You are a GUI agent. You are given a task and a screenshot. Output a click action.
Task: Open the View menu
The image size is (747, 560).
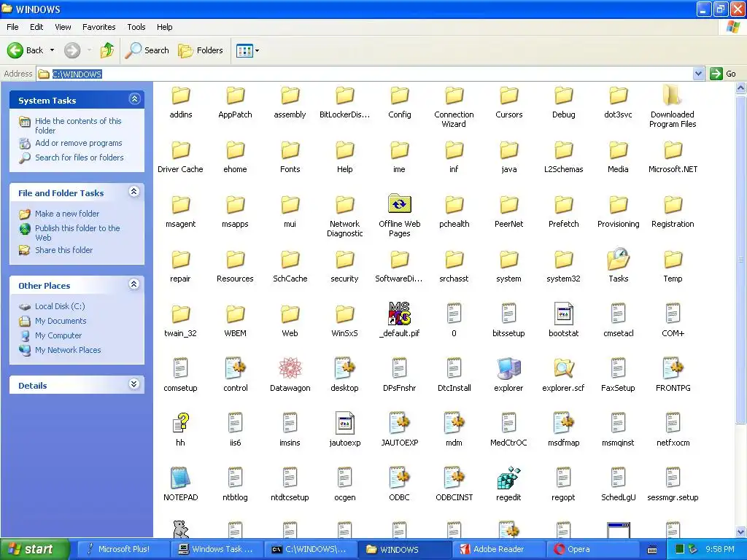point(63,27)
